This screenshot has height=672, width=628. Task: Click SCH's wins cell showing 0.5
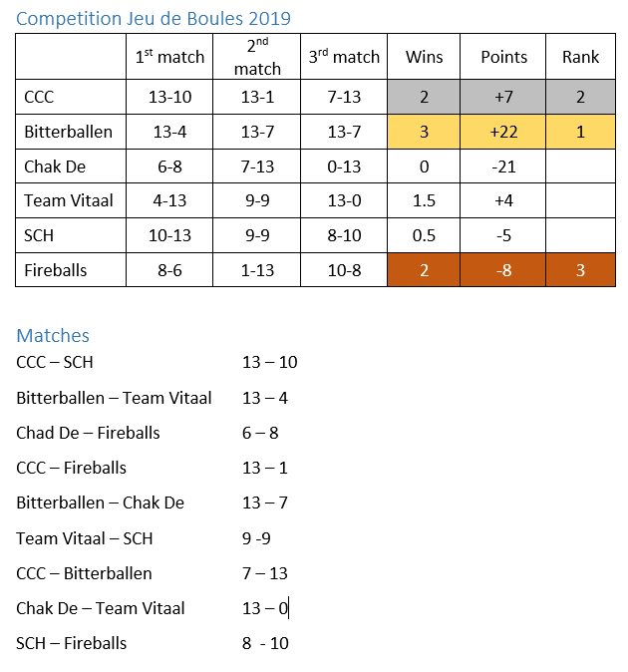click(x=424, y=235)
